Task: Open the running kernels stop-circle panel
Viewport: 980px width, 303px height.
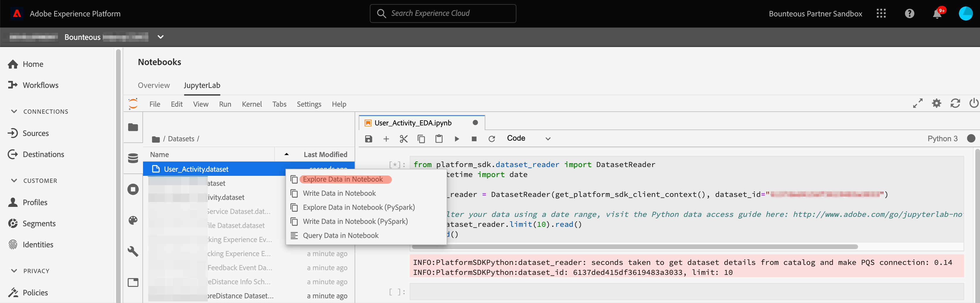Action: pos(133,189)
